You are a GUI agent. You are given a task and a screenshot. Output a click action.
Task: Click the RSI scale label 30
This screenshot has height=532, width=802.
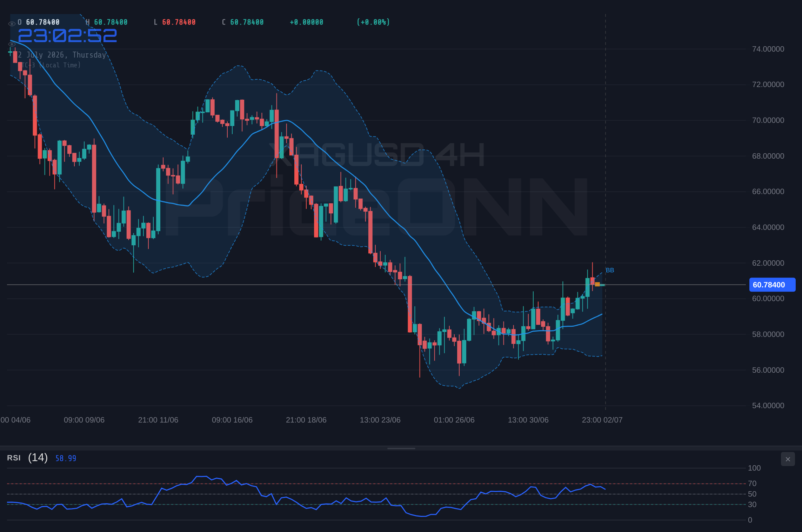click(752, 505)
